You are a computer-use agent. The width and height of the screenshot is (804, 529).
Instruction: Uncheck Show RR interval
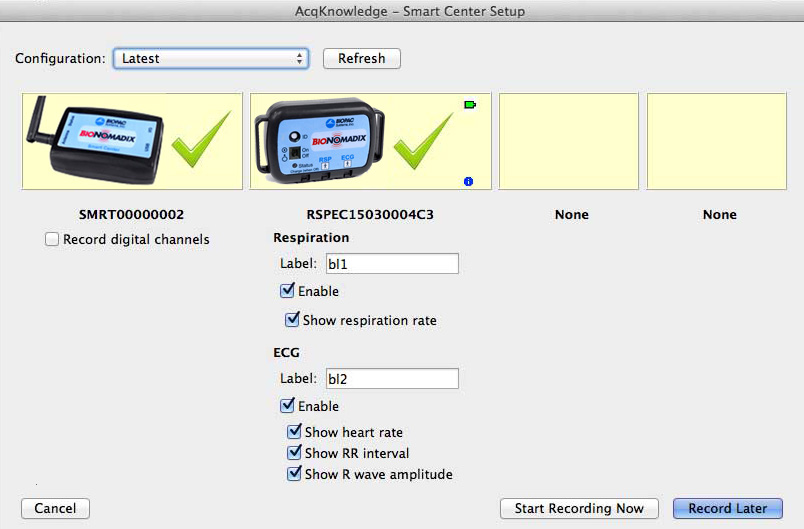(294, 453)
